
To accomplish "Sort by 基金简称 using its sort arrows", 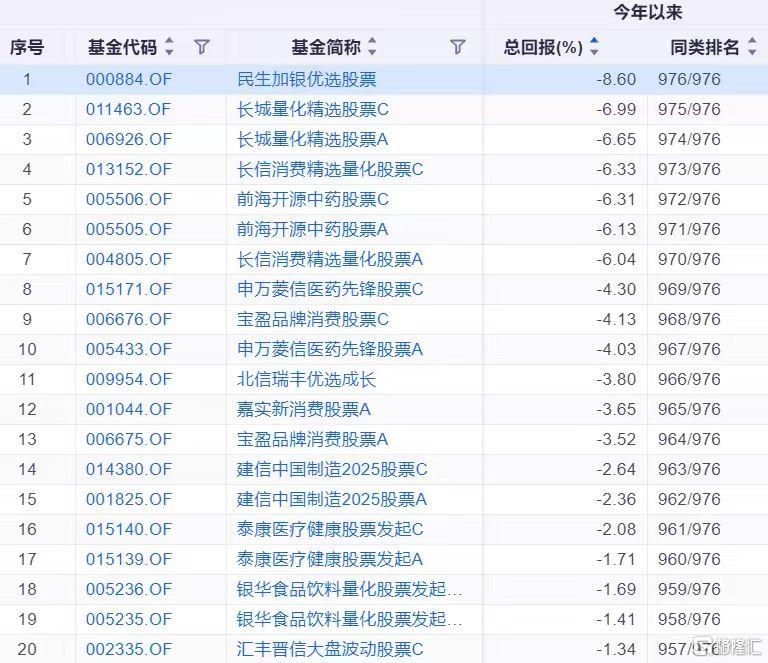I will coord(373,47).
